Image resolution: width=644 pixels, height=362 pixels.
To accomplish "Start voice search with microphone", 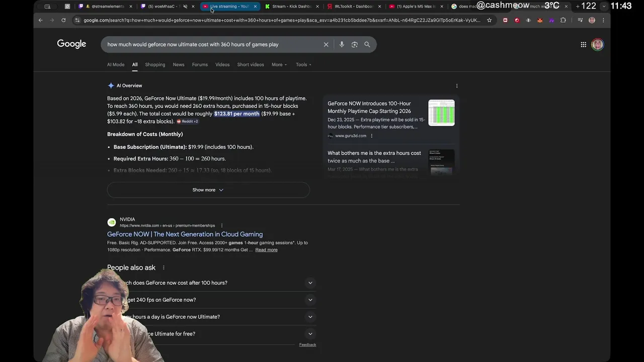I will coord(342,44).
